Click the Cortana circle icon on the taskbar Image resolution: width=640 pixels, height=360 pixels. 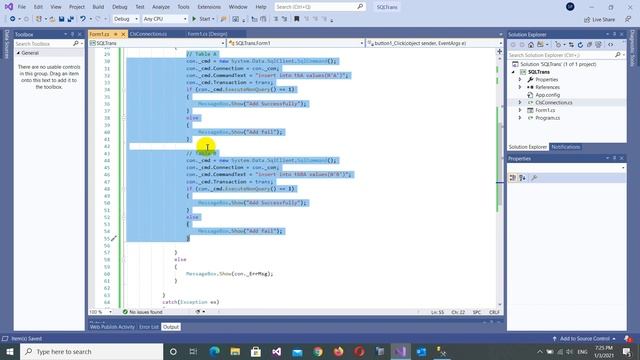(173, 351)
